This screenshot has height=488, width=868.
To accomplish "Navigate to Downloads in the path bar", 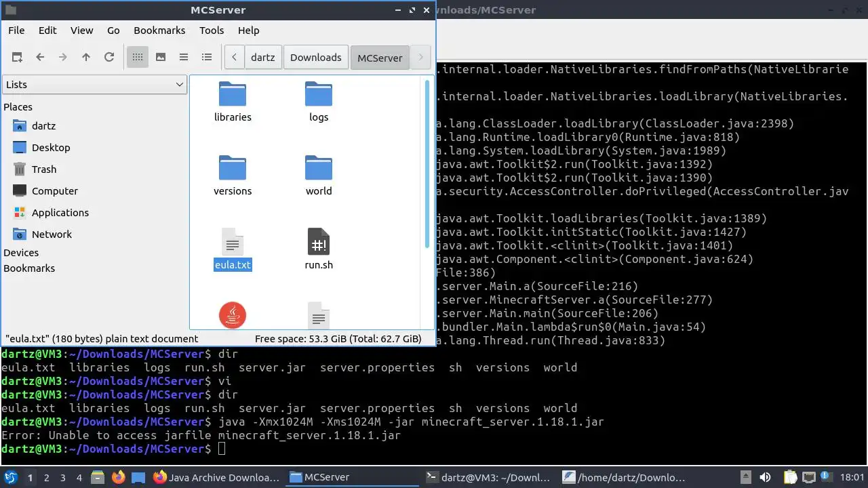I will (x=316, y=58).
